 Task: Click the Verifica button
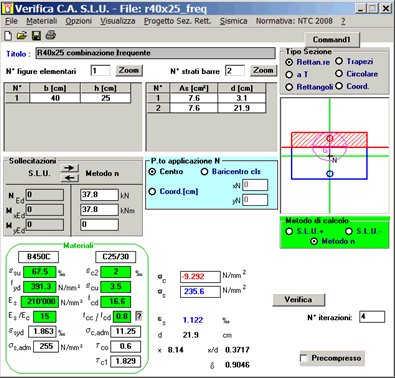tap(298, 300)
